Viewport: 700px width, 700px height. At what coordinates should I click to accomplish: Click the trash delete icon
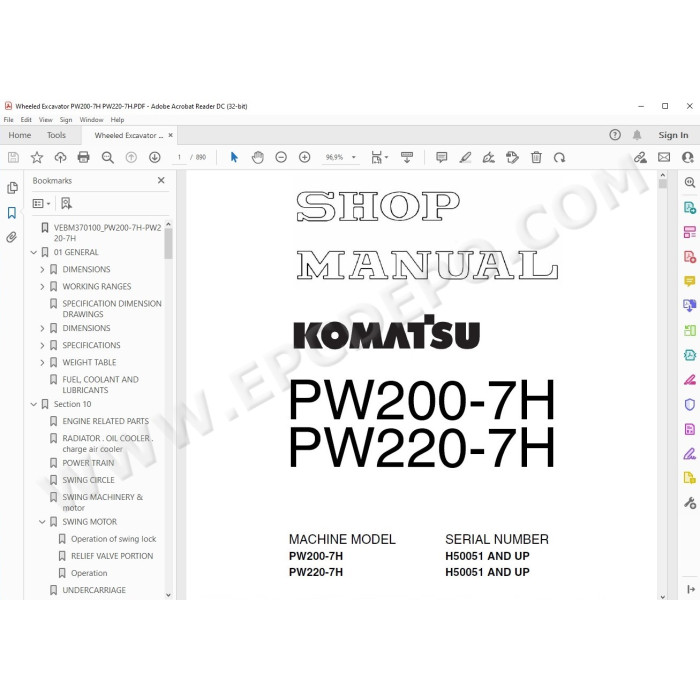(x=536, y=157)
